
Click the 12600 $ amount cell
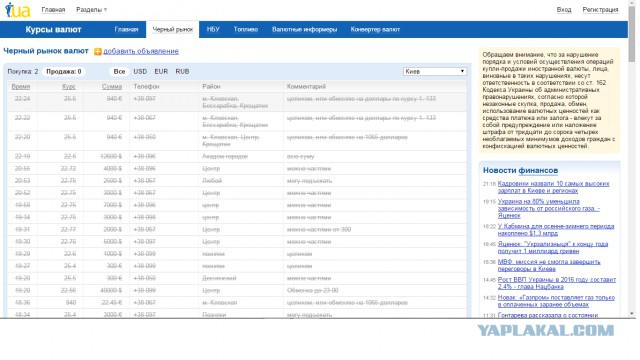pos(111,156)
